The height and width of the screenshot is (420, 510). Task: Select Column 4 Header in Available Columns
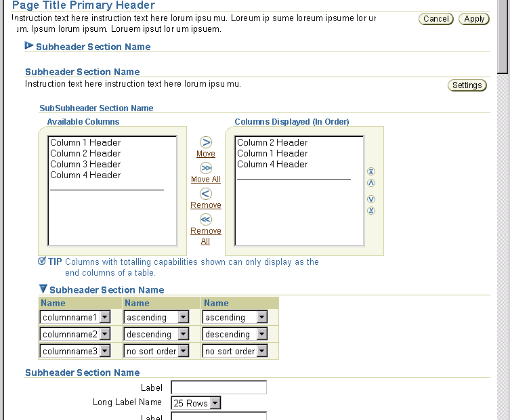click(85, 175)
